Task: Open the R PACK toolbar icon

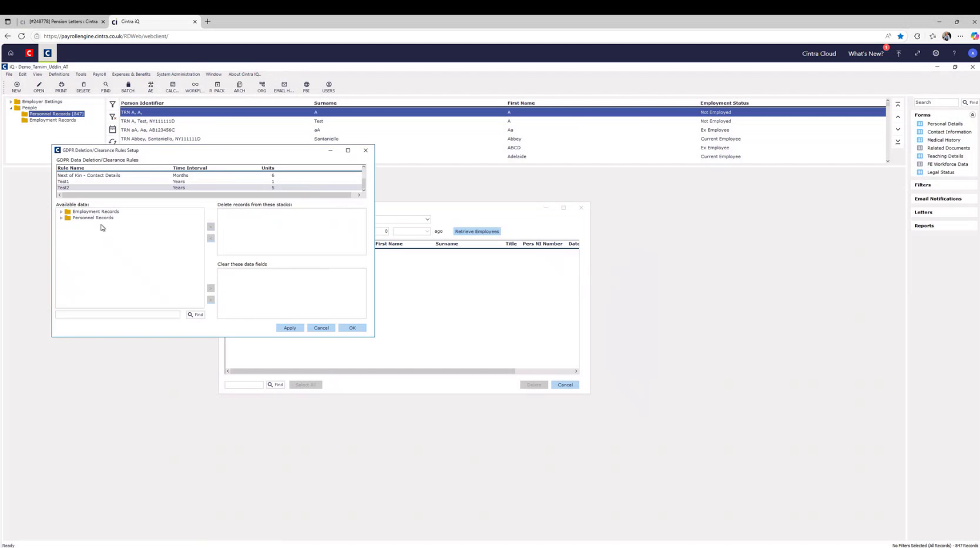Action: click(217, 87)
